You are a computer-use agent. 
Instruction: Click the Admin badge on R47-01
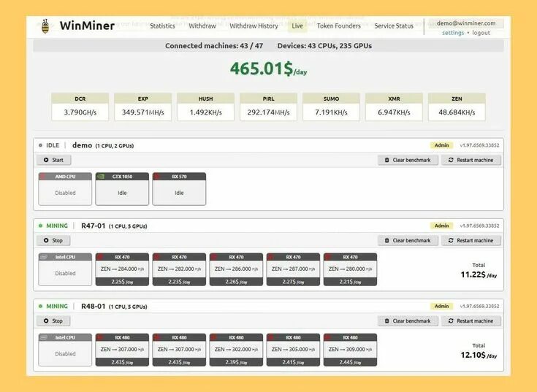pyautogui.click(x=441, y=226)
